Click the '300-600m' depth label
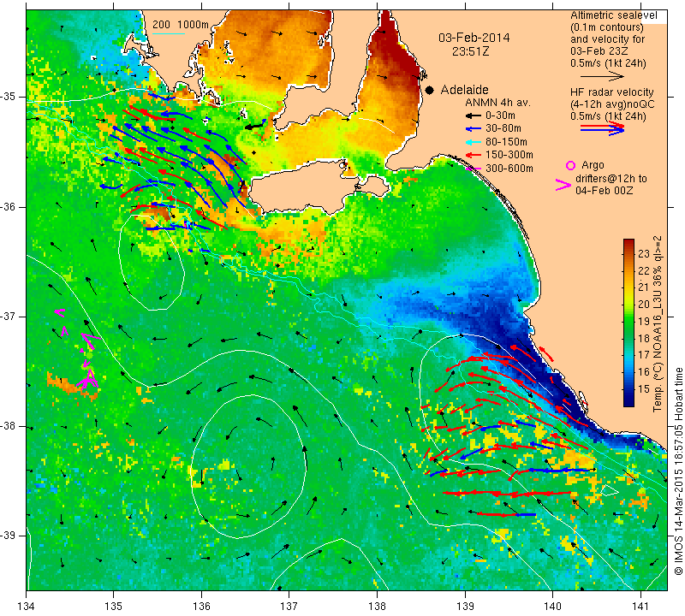Viewport: 685px width, 616px height. [509, 169]
